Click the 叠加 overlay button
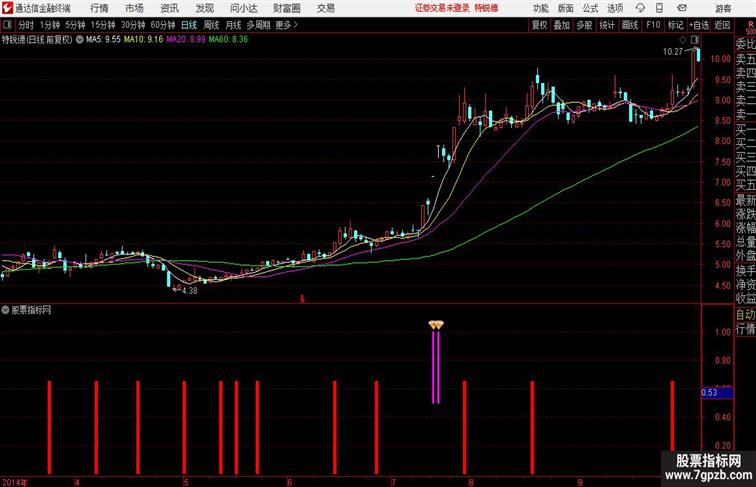 pos(562,25)
